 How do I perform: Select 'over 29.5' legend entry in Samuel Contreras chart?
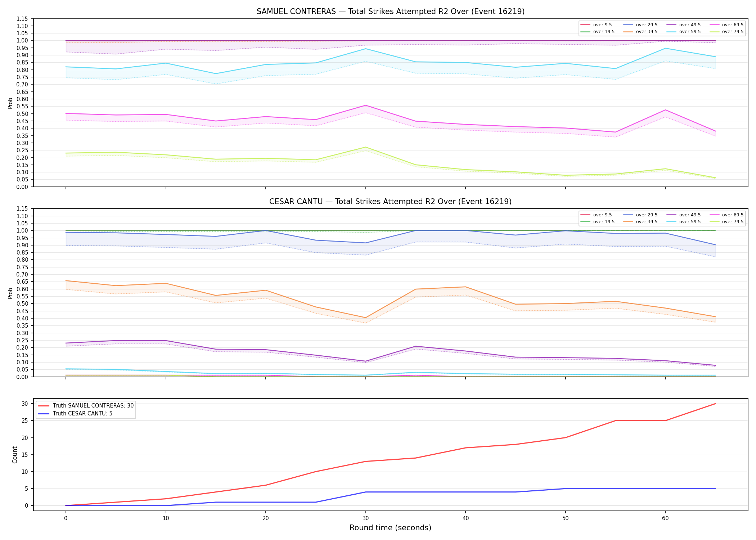click(640, 25)
